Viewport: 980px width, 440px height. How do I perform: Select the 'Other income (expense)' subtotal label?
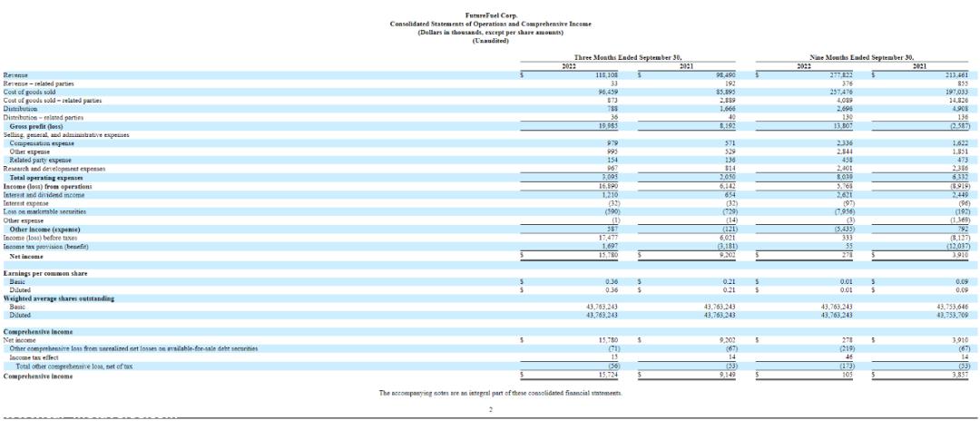[x=45, y=230]
